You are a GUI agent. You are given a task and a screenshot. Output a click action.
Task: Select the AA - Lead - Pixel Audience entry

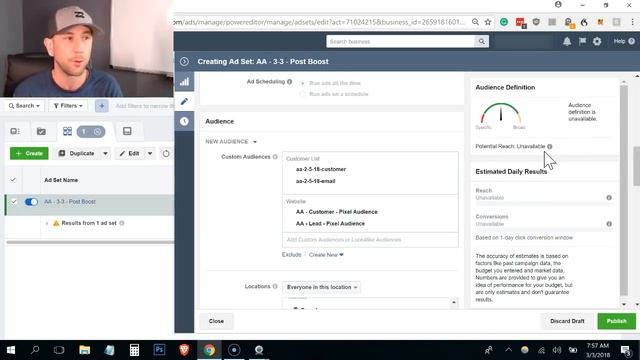[330, 224]
